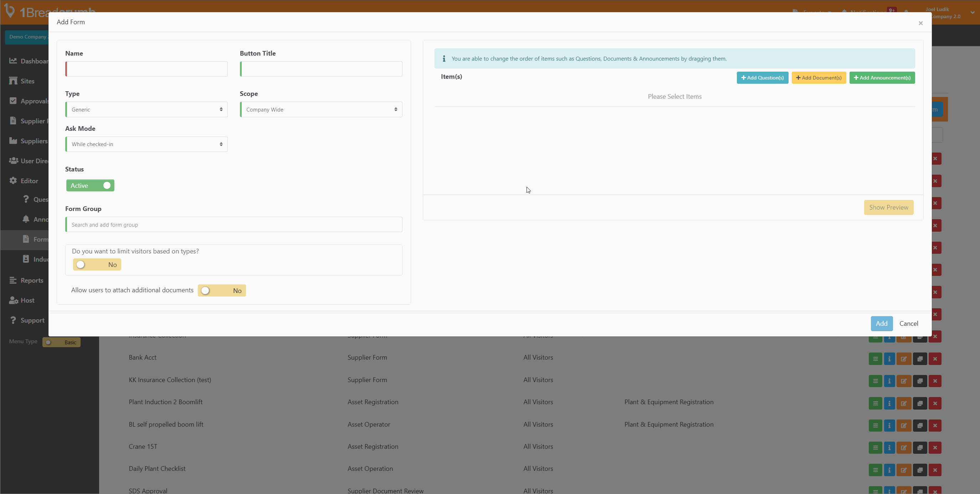Change Scope from Company Wide

[321, 109]
